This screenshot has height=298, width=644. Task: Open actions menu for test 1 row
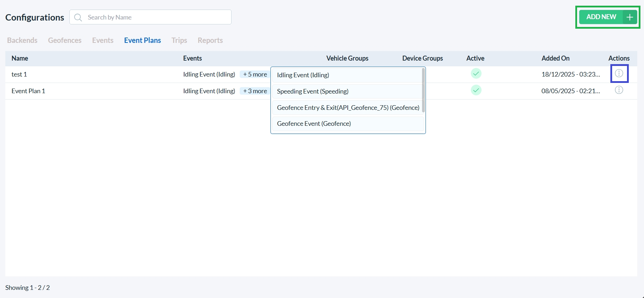619,73
